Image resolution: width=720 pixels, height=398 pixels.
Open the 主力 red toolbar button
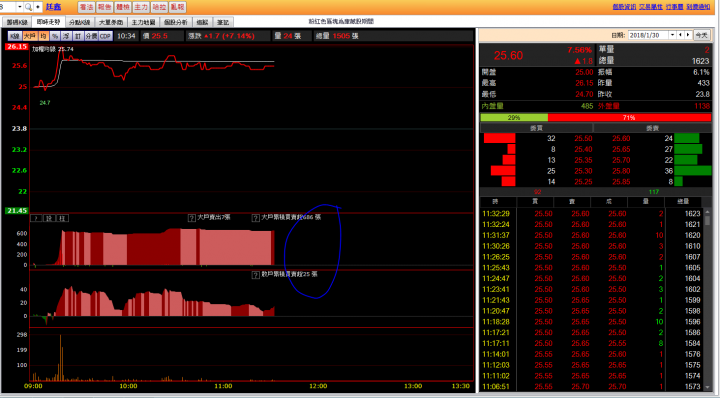click(x=141, y=7)
